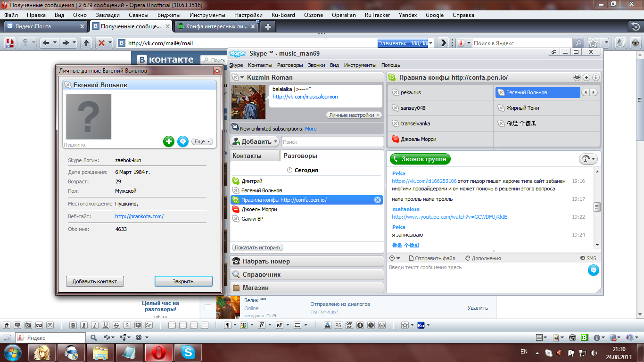Open the Добавить dropdown in Skype

255,141
